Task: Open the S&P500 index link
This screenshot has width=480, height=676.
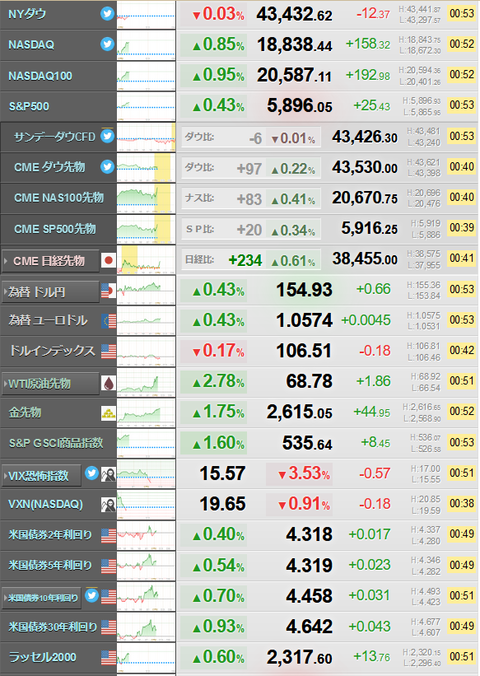Action: tap(29, 106)
